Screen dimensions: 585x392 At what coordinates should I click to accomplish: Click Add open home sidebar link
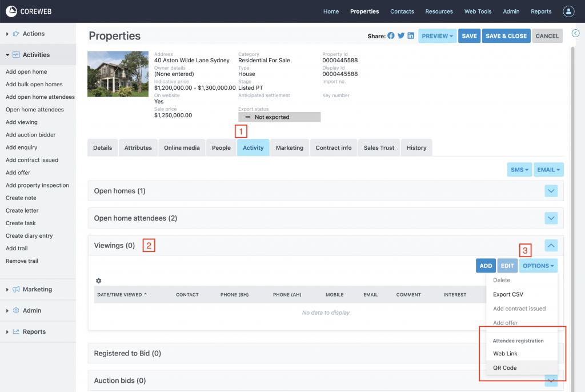click(26, 72)
